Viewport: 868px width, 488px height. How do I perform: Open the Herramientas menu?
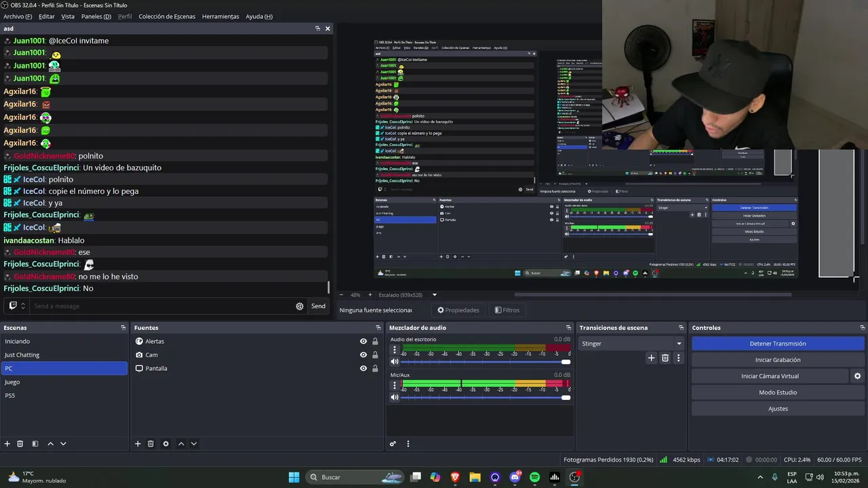[220, 16]
